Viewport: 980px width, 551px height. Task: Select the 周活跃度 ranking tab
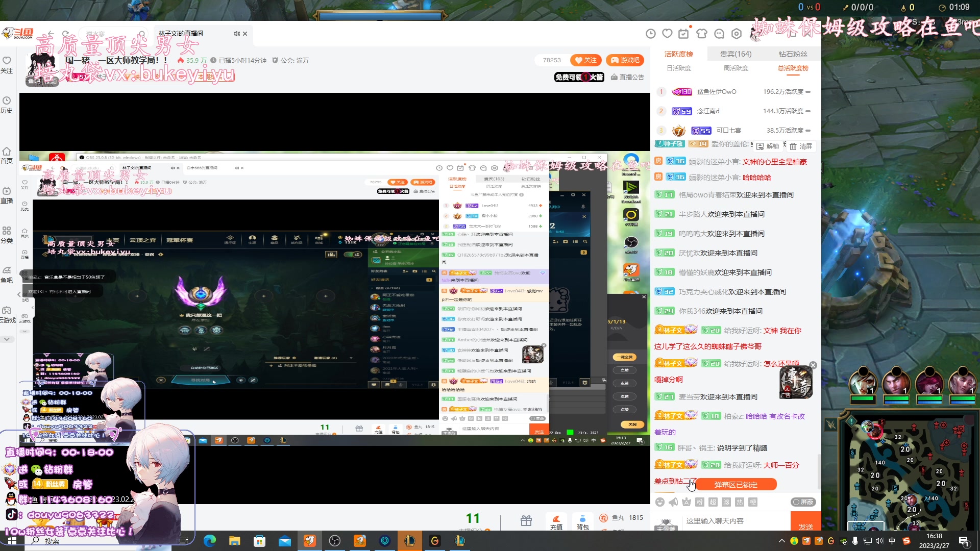point(736,68)
